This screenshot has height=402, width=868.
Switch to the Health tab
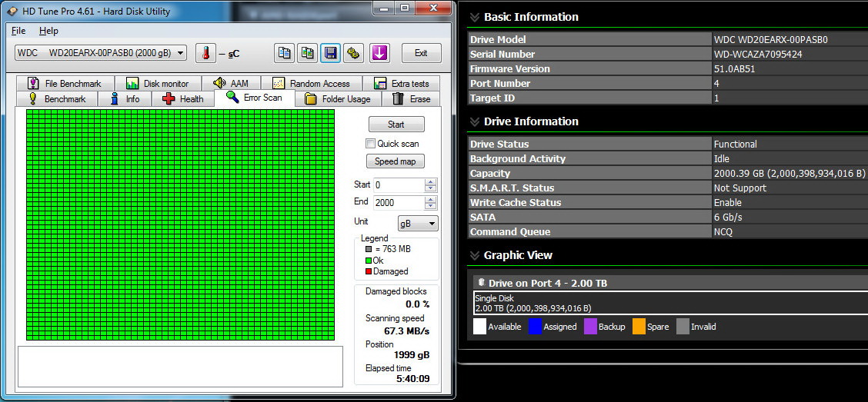click(183, 99)
